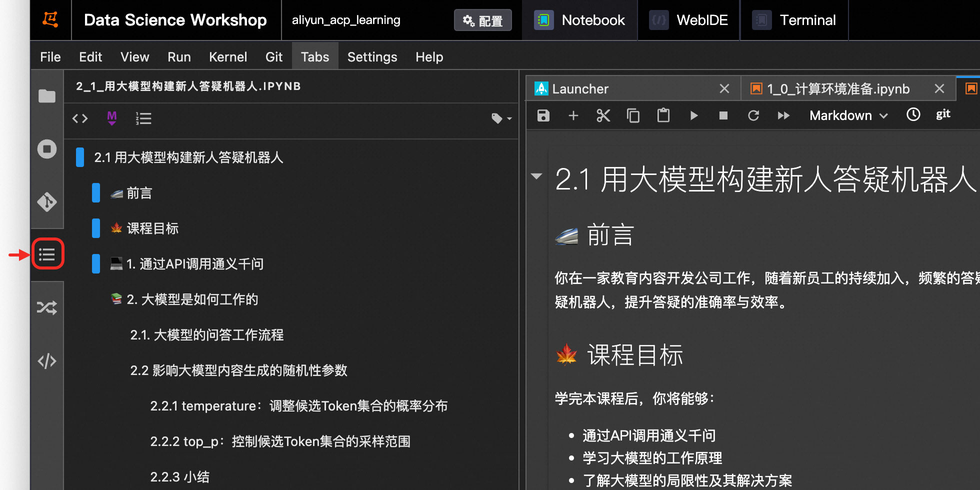Click the bullet 了解大模型的局限性及其解决方案
The image size is (980, 490).
[x=687, y=480]
